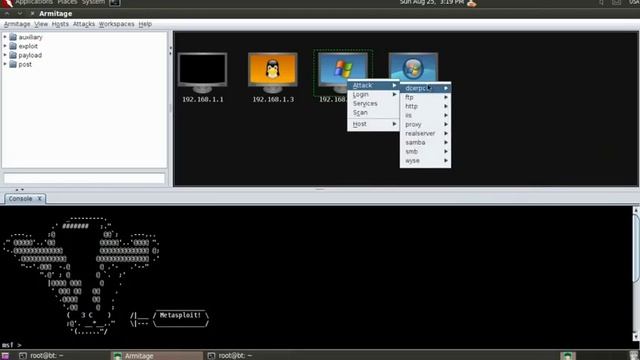Select the Windows Vista host monitor icon

413,67
